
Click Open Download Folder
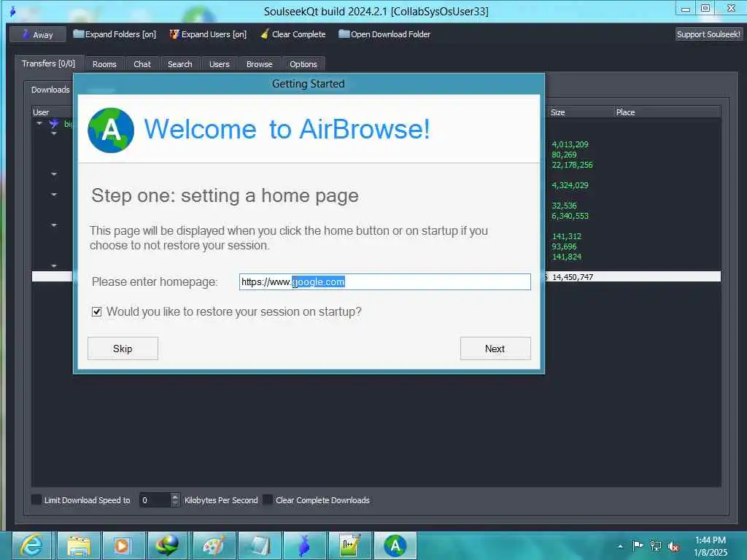384,34
